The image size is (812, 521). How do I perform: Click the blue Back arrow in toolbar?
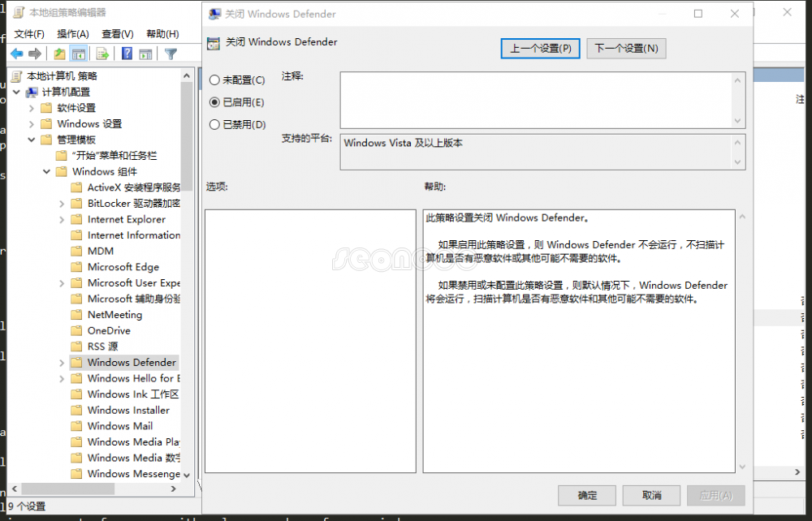[x=16, y=54]
